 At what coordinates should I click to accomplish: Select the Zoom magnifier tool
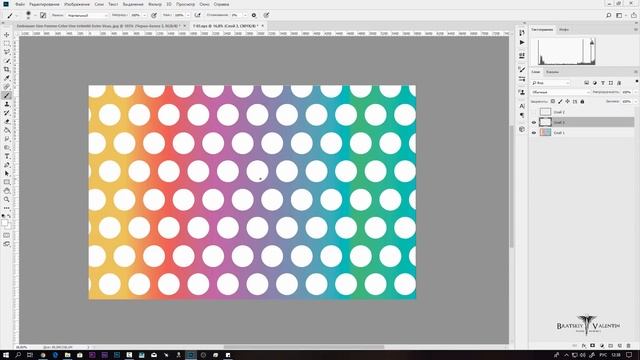coord(7,200)
